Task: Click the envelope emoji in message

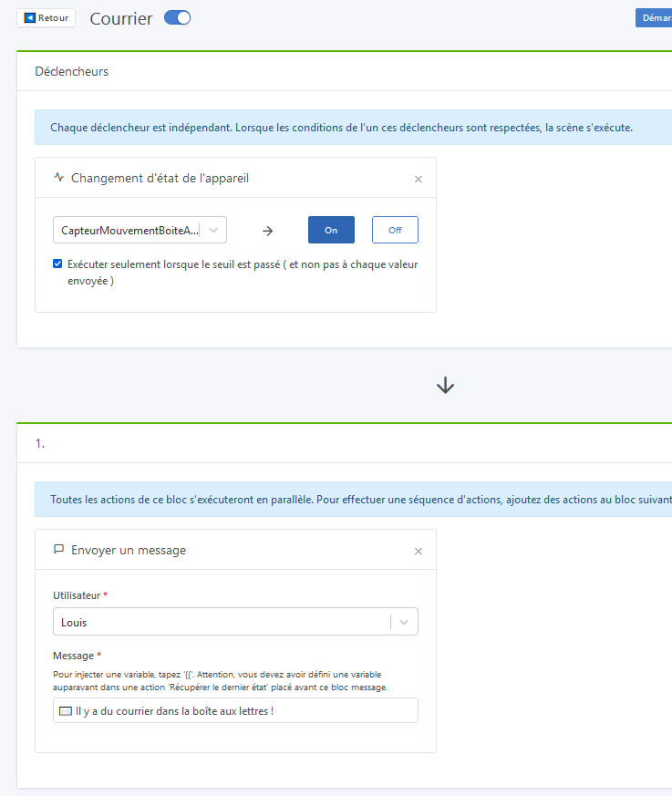Action: (66, 711)
